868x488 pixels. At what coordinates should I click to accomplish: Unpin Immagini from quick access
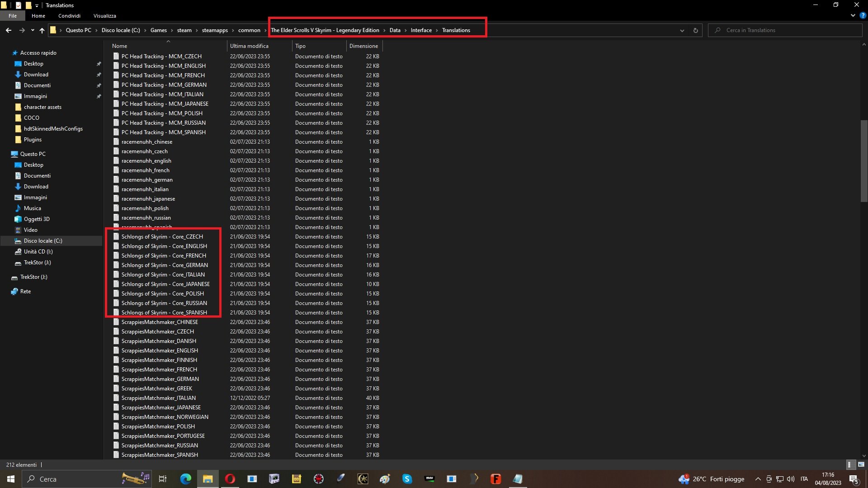tap(99, 96)
